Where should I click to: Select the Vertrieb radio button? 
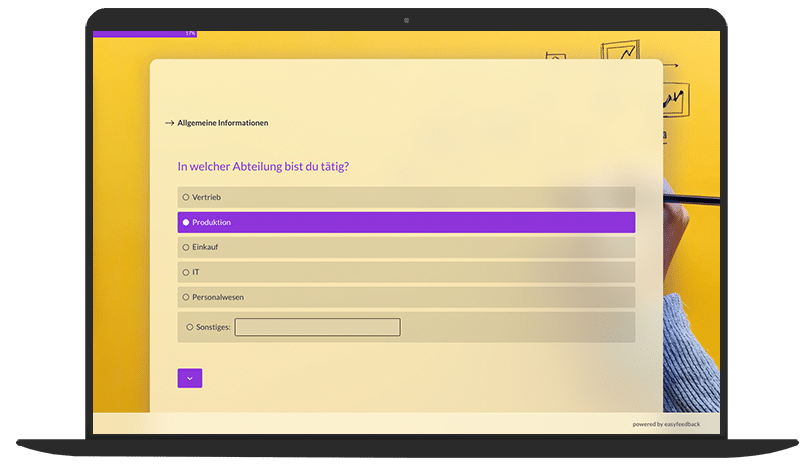tap(186, 197)
